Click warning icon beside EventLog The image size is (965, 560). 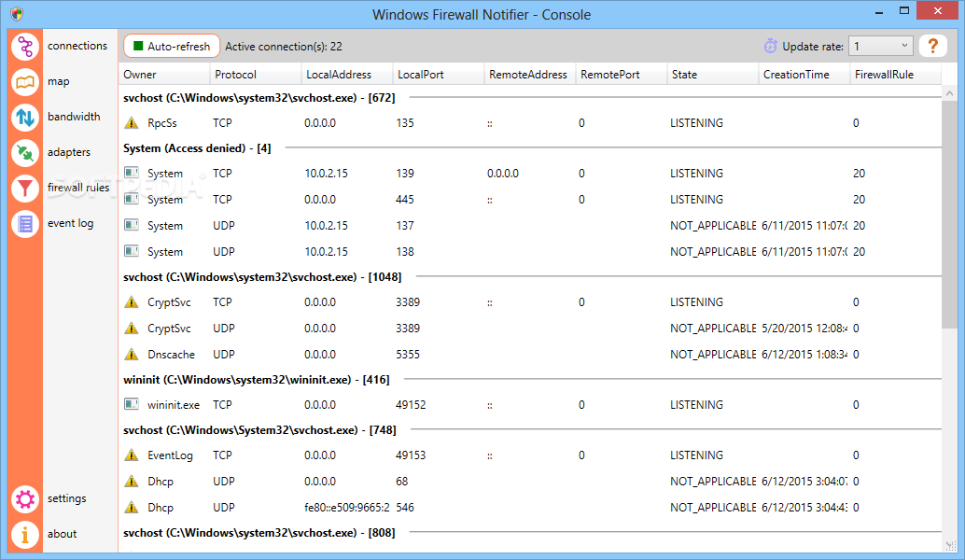coord(131,455)
